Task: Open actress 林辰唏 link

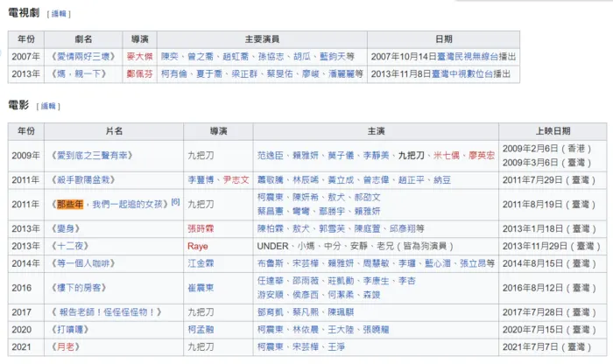Action: 306,180
